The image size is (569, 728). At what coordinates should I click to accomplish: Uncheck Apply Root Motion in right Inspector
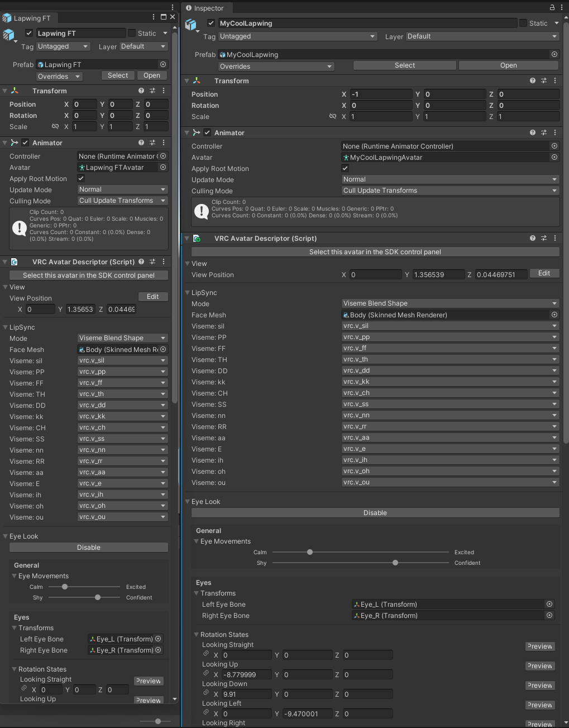345,168
